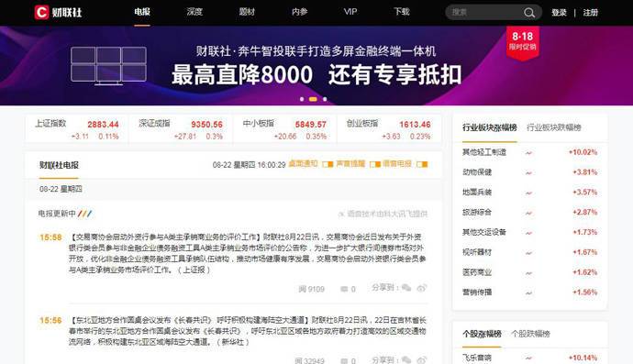Open the 上证指数 2883.44 quote card
The image size is (633, 364).
(77, 129)
